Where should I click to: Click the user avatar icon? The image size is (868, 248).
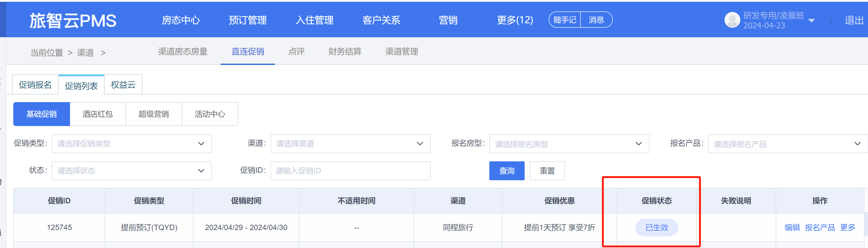(x=732, y=20)
